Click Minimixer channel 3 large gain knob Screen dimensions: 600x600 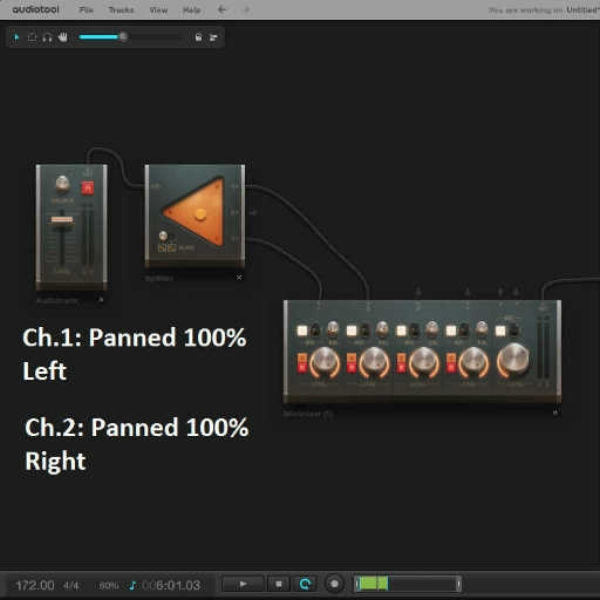point(424,361)
